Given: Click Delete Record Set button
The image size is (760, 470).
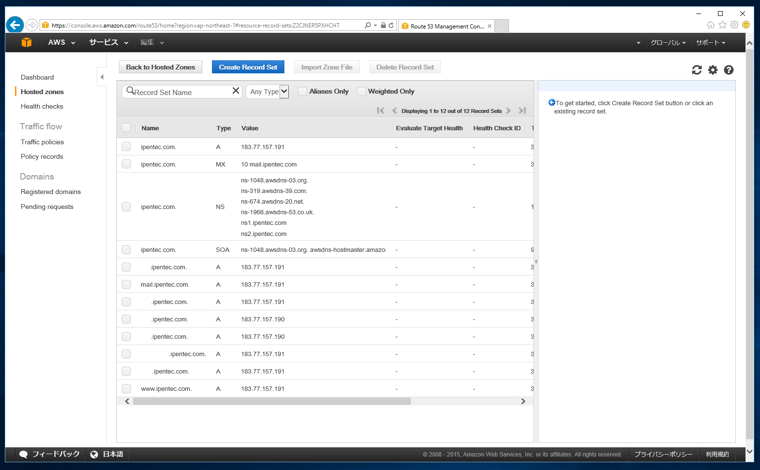Looking at the screenshot, I should tap(405, 67).
